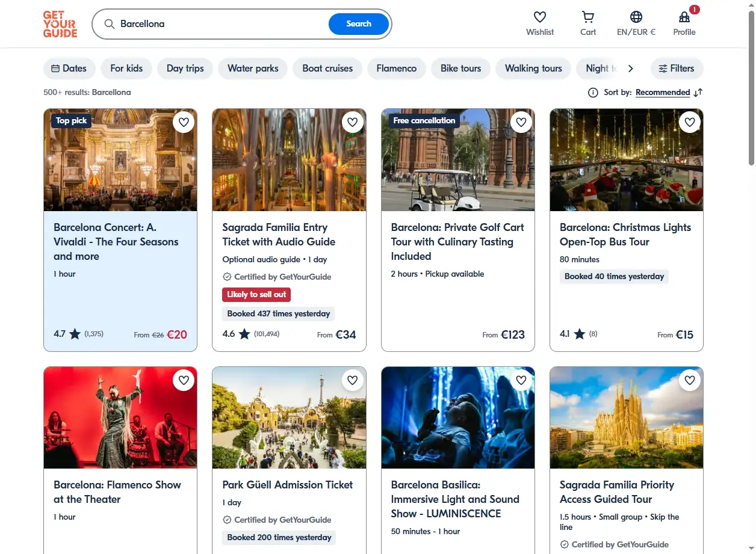This screenshot has width=756, height=554.
Task: Click Booked 200 times yesterday label
Action: click(279, 537)
